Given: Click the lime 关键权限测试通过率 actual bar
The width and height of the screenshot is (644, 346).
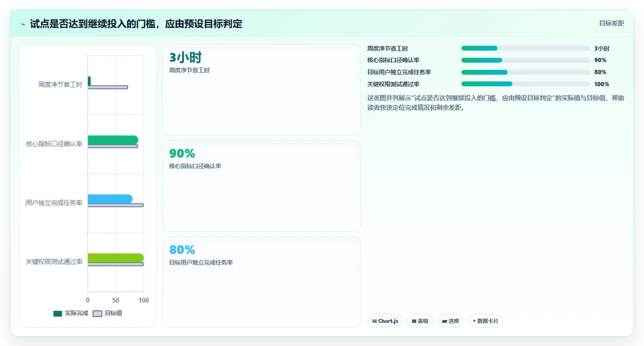Looking at the screenshot, I should (116, 258).
